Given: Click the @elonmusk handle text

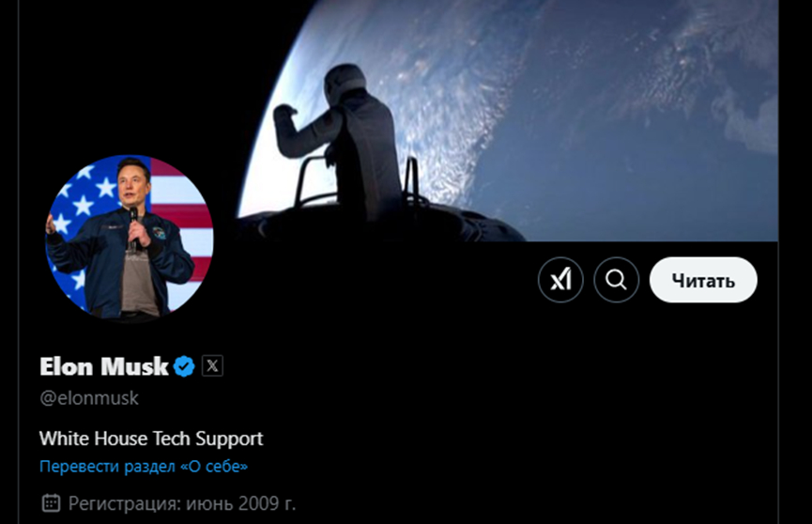Looking at the screenshot, I should 89,398.
